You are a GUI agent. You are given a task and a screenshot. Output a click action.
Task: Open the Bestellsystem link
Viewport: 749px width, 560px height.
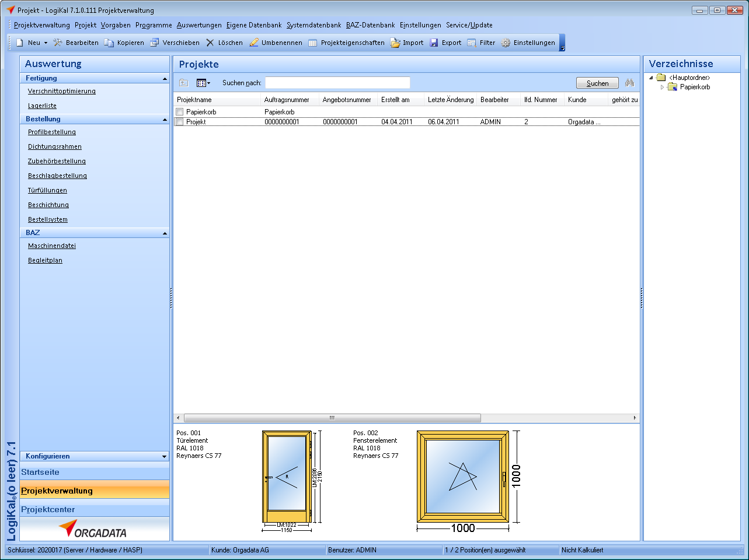click(48, 219)
